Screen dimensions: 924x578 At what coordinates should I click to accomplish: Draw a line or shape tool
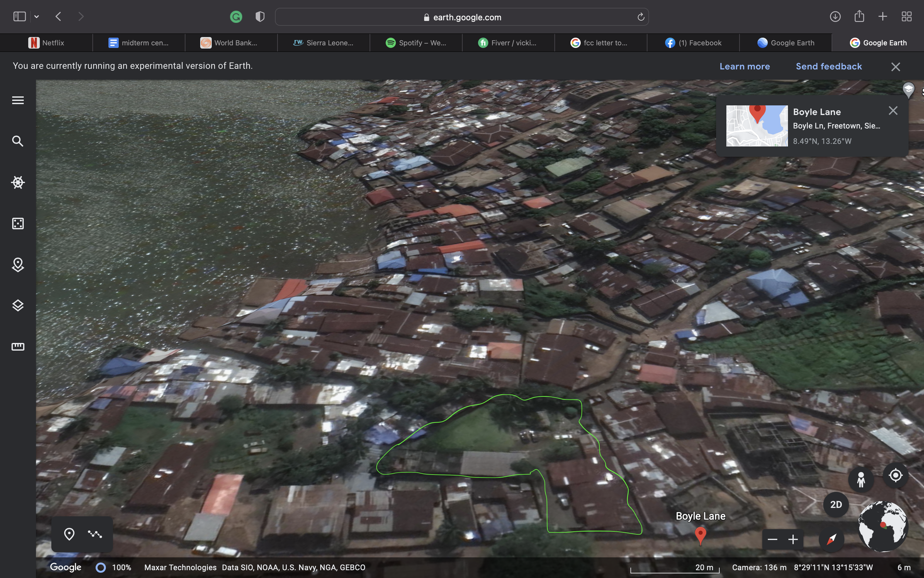pos(95,534)
